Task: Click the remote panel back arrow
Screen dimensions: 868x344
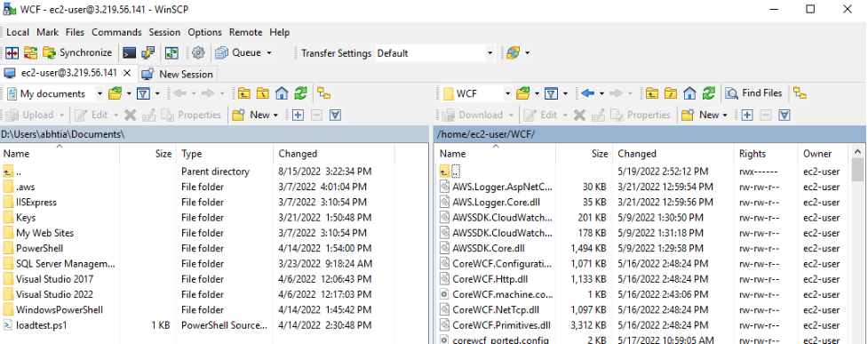Action: point(588,93)
